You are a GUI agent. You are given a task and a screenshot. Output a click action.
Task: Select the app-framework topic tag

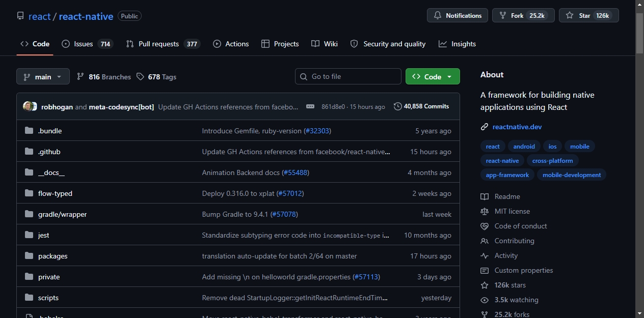point(507,175)
